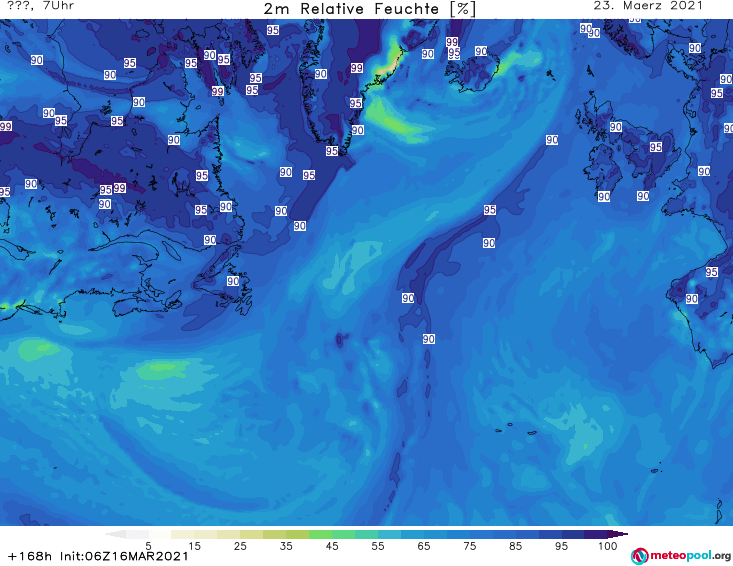733x566 pixels.
Task: Click the 95 contour label over England
Action: 656,147
